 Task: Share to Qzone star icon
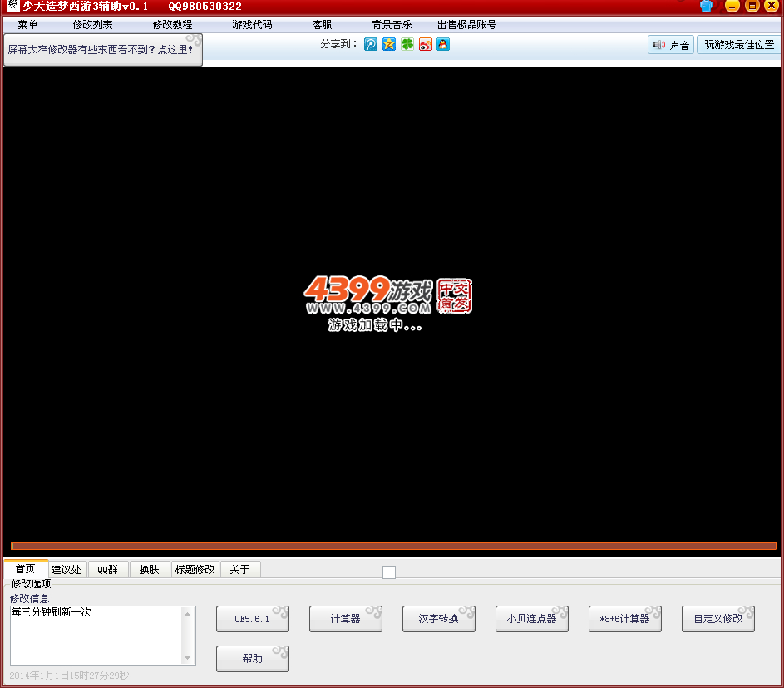click(x=389, y=44)
